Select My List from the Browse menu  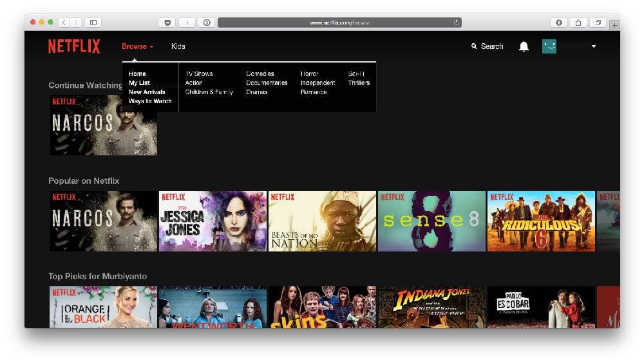pyautogui.click(x=139, y=83)
